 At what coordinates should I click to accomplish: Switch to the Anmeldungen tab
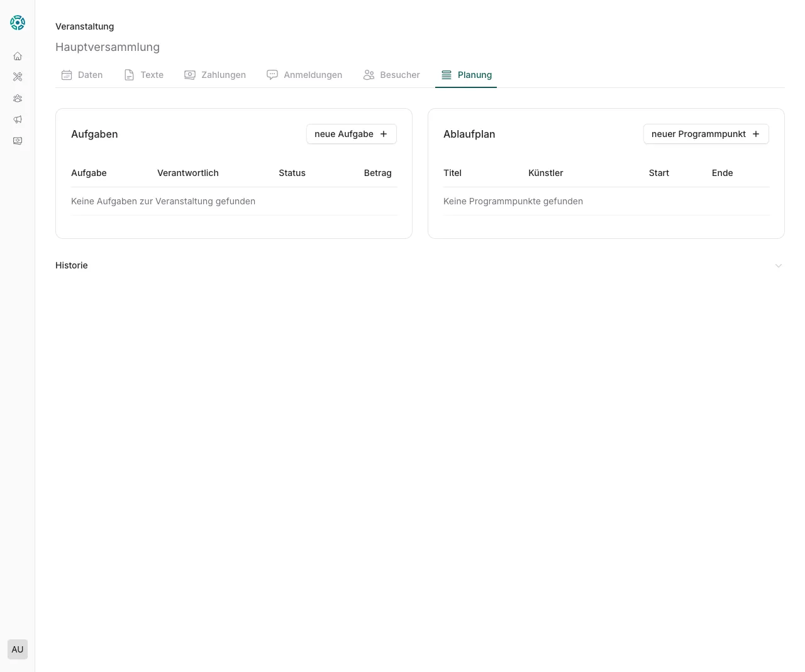[304, 75]
